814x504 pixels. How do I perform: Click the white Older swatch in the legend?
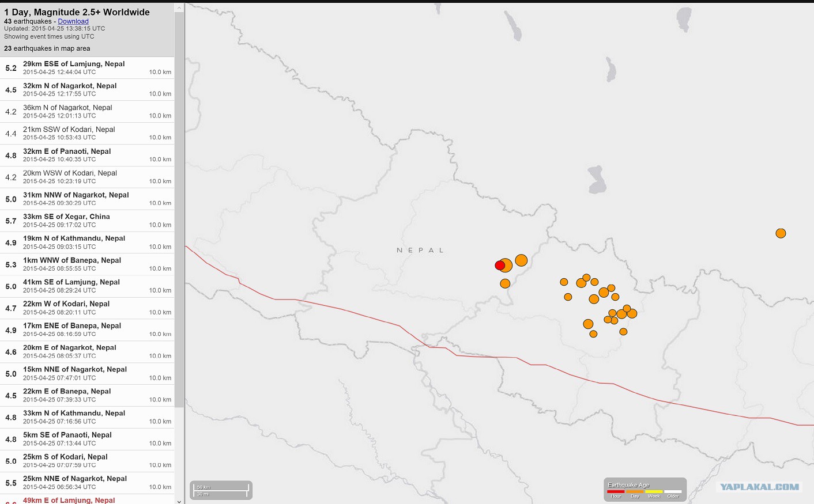(673, 492)
